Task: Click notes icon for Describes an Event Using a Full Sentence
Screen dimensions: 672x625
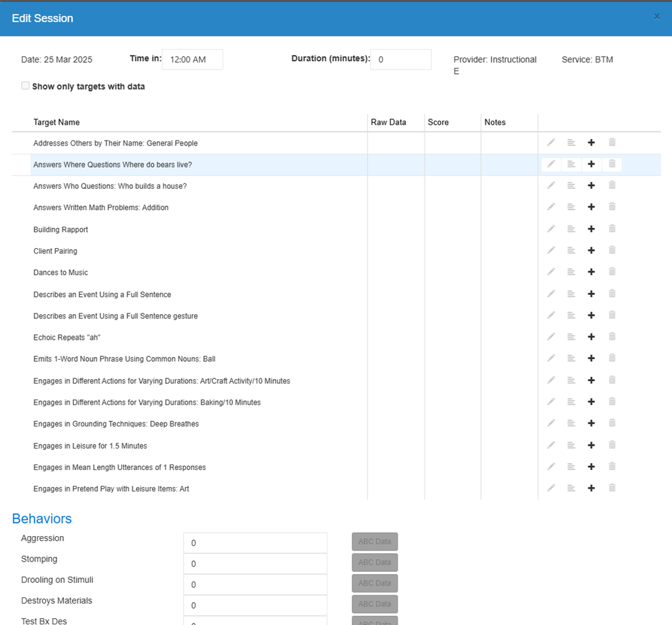Action: tap(571, 294)
